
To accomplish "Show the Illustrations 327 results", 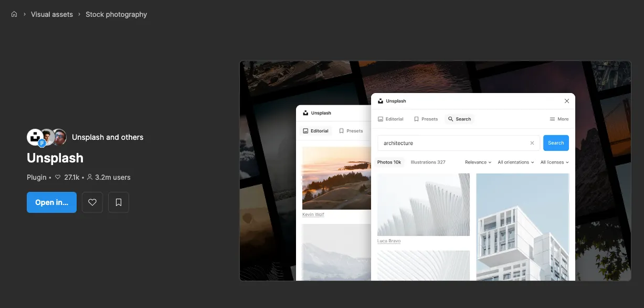I will click(x=428, y=162).
